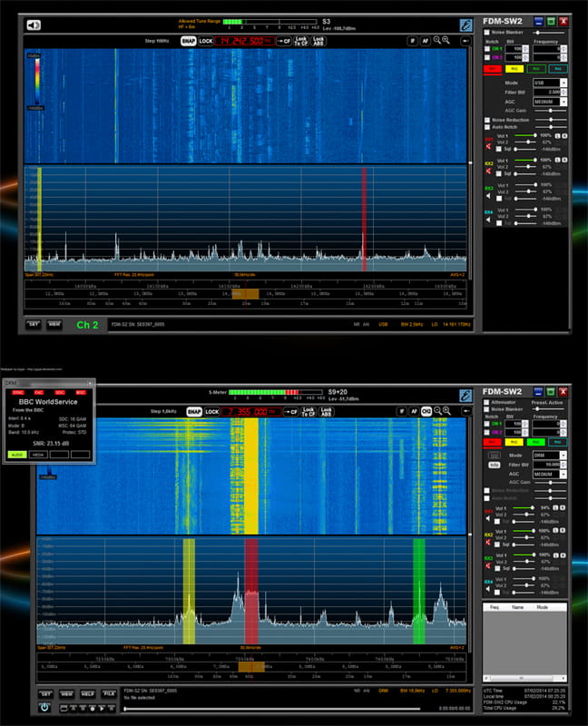The height and width of the screenshot is (726, 588).
Task: Select the green RX3 tab in the lower panel
Action: [535, 442]
